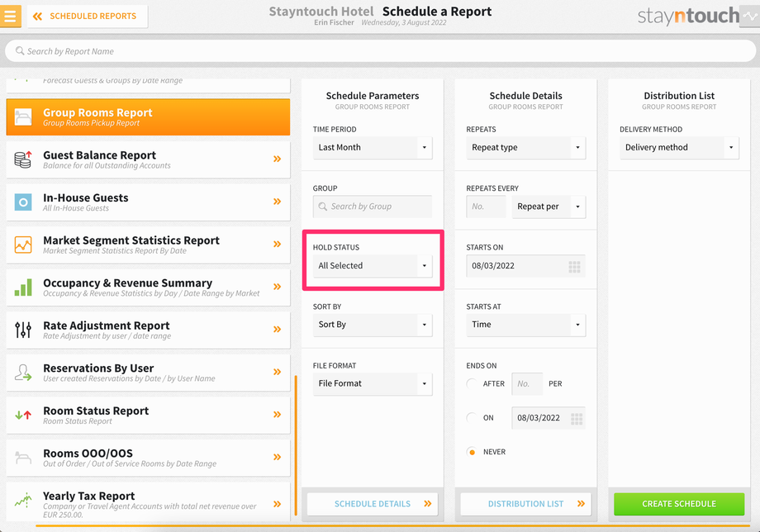Open the Time Period dropdown
760x532 pixels.
pyautogui.click(x=373, y=148)
